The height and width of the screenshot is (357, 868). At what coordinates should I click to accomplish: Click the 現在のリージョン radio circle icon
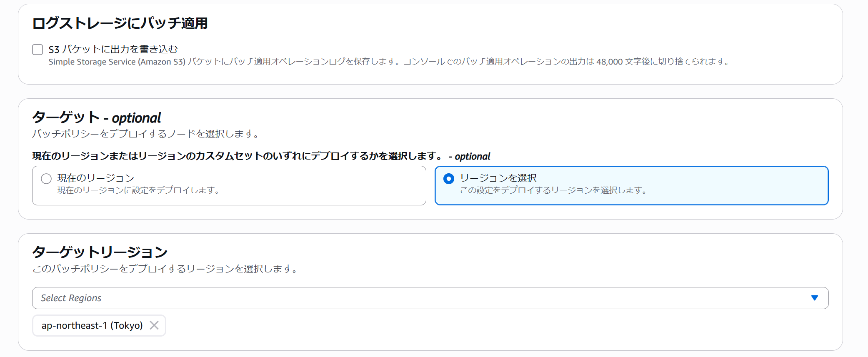pos(45,178)
